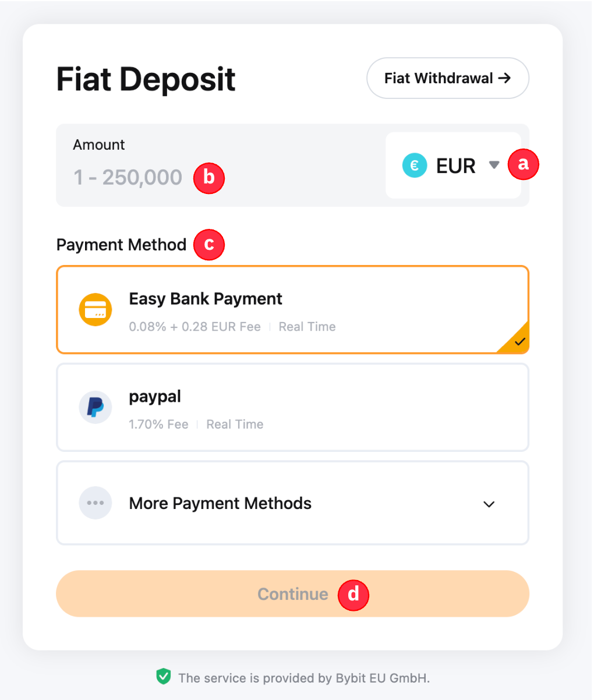Click the red annotation marker 'c'

(x=208, y=245)
